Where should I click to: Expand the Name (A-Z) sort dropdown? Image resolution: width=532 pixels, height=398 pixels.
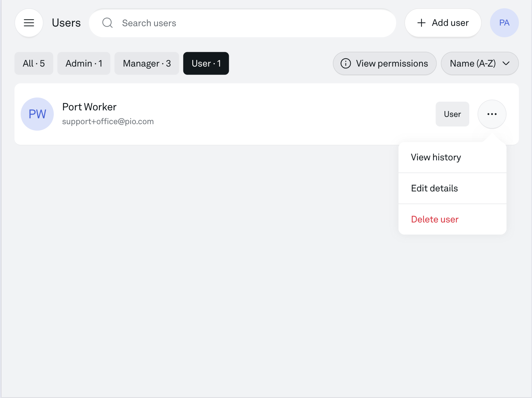(x=480, y=63)
